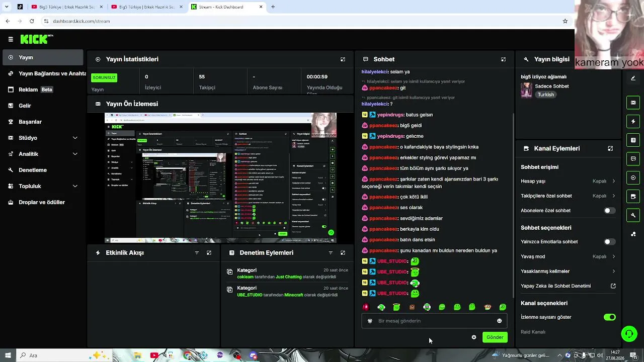Toggle the play circle icon in right rail
The image size is (644, 362).
[633, 177]
